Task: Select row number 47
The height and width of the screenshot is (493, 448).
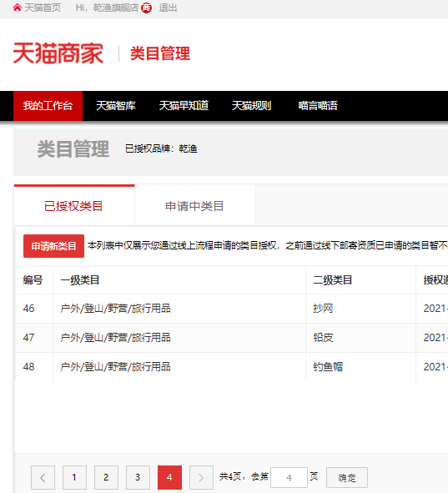Action: click(28, 337)
